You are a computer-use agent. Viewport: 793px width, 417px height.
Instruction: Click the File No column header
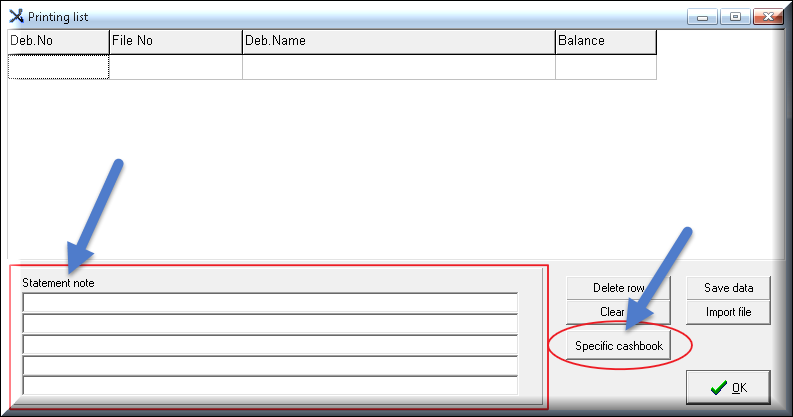click(x=175, y=41)
